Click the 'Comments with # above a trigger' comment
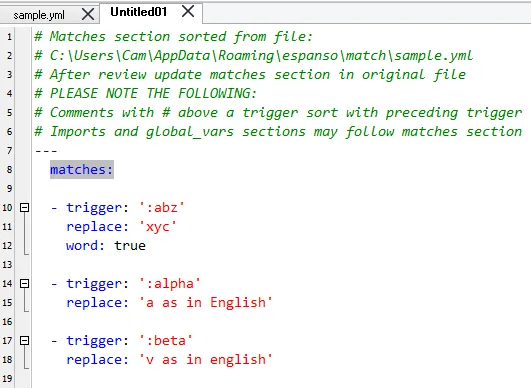The width and height of the screenshot is (531, 388). (278, 112)
